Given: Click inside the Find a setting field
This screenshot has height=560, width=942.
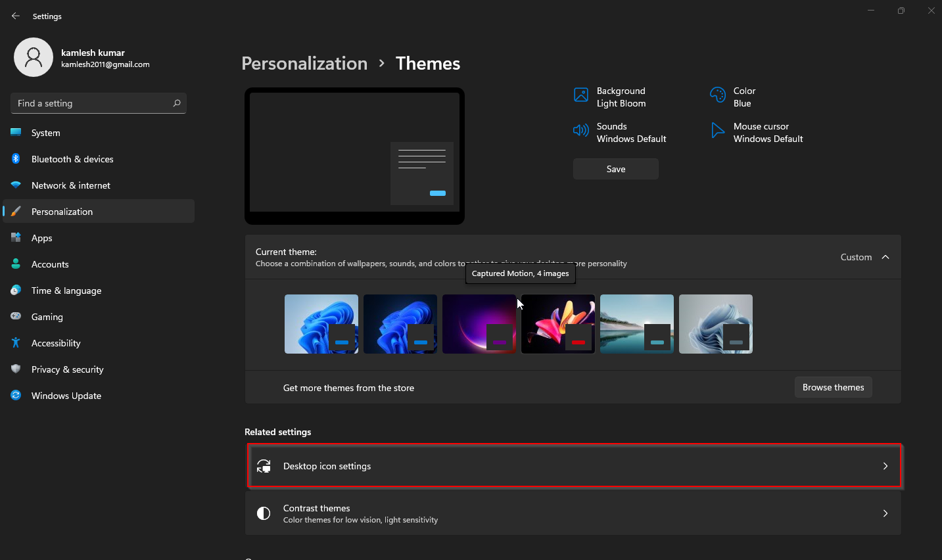Looking at the screenshot, I should click(x=92, y=103).
